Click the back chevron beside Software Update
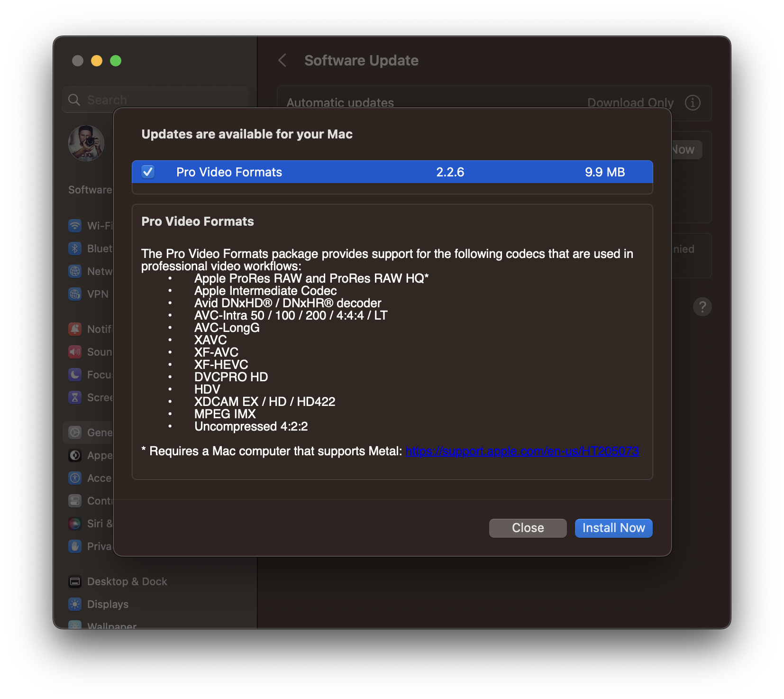 point(283,60)
